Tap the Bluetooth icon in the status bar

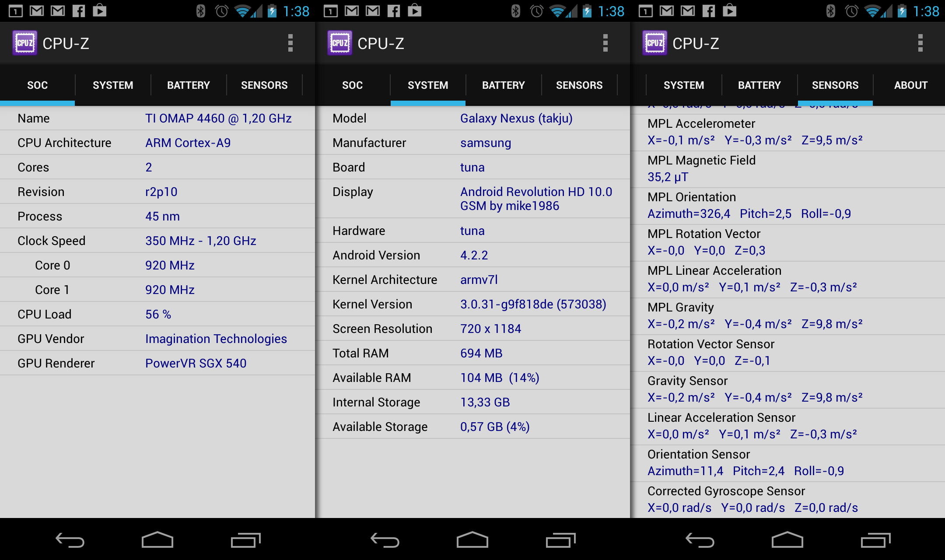[200, 10]
